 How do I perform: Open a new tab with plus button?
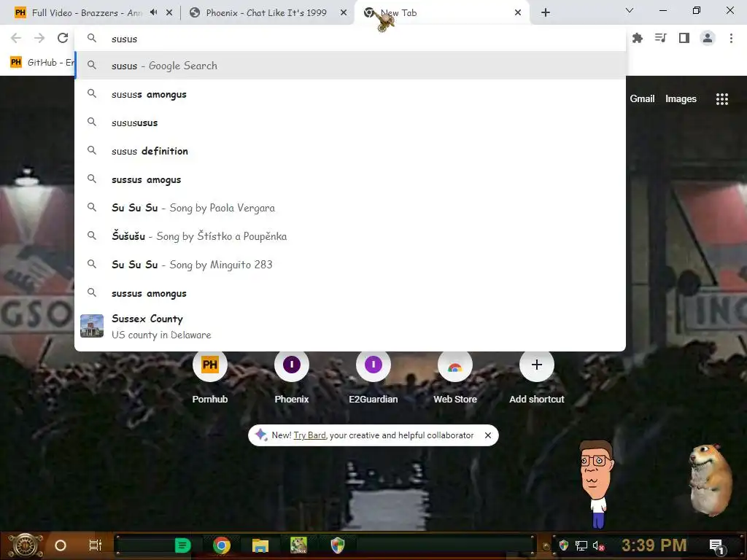546,13
